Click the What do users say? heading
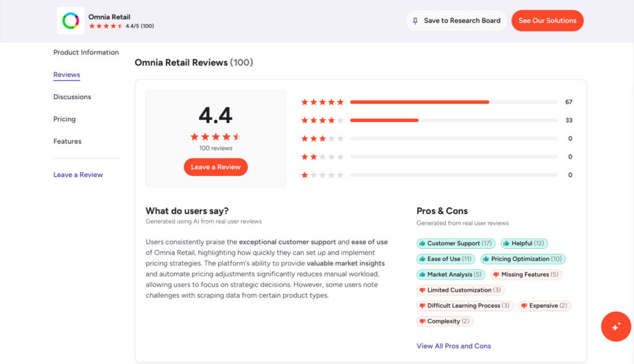Screen dimensions: 634x364 coord(187,210)
